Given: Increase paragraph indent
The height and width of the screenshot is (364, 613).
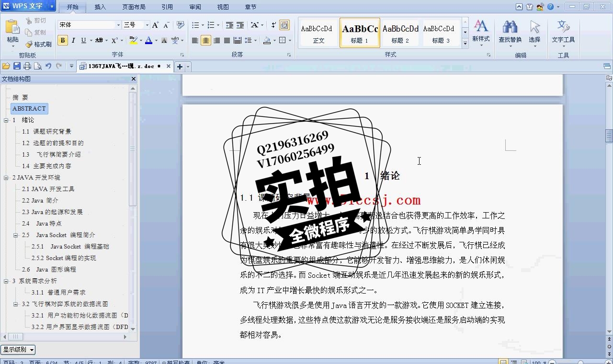Looking at the screenshot, I should tap(240, 25).
